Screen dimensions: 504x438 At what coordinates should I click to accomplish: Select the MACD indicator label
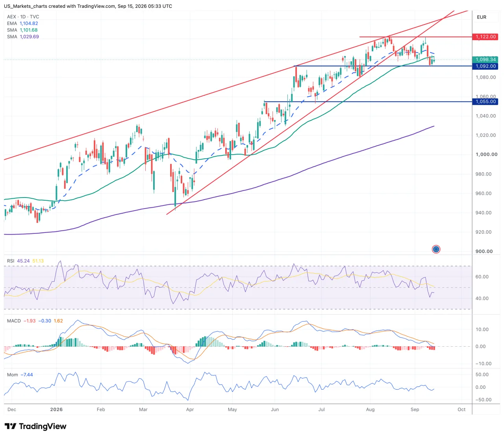click(14, 321)
